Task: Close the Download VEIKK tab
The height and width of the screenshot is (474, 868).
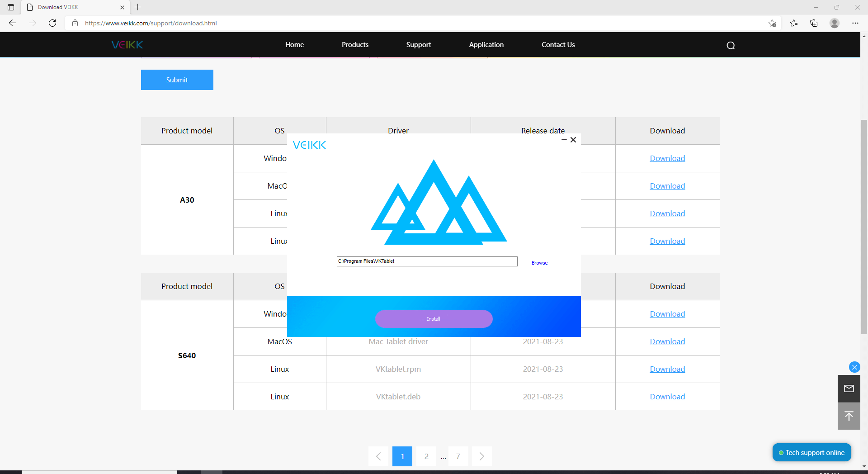Action: (x=122, y=7)
